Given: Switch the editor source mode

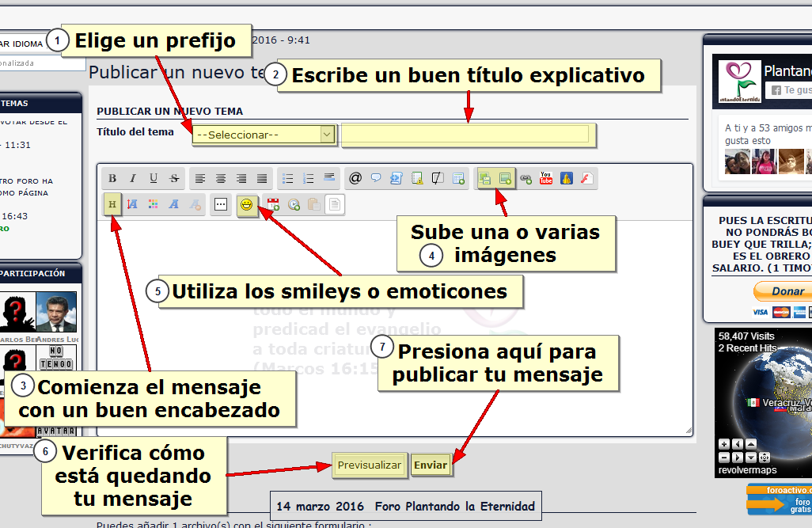Looking at the screenshot, I should [x=335, y=204].
